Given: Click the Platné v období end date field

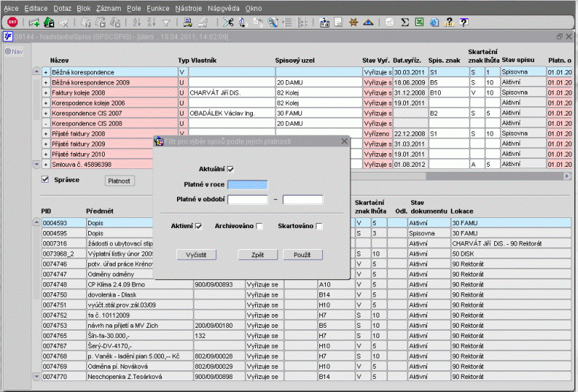Looking at the screenshot, I should [302, 200].
